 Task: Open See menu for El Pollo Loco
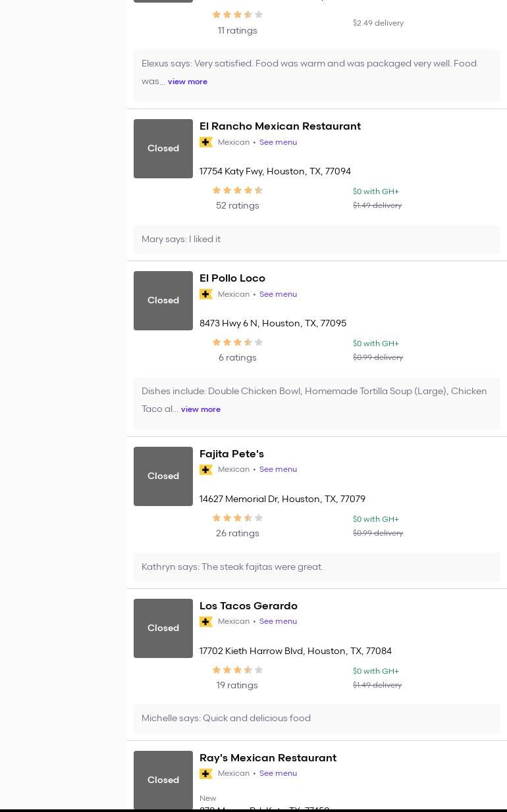278,294
